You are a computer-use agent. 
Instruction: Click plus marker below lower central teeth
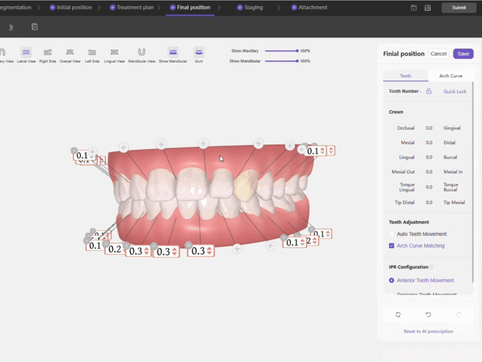(237, 249)
